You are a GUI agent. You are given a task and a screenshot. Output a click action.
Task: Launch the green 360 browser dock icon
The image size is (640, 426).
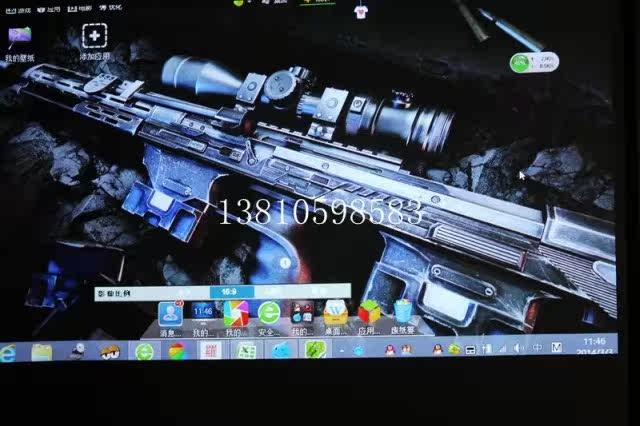[268, 314]
